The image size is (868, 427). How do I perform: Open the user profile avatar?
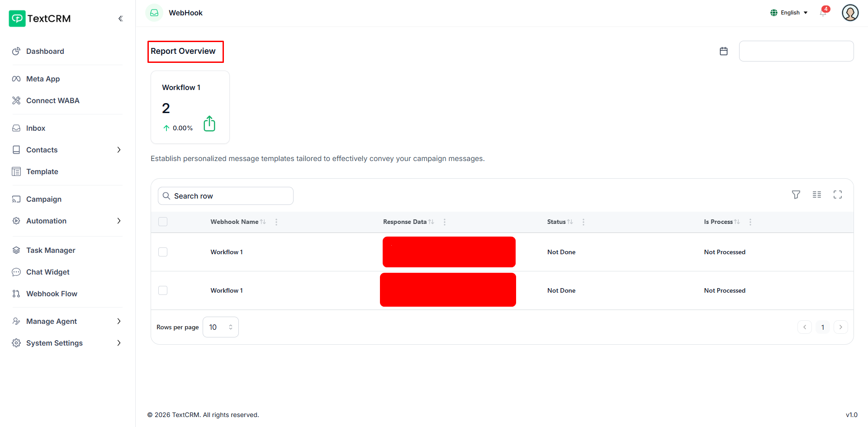tap(850, 13)
